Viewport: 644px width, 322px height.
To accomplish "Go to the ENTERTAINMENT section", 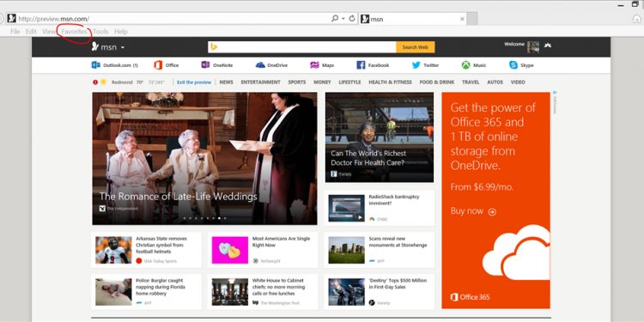I will click(260, 82).
